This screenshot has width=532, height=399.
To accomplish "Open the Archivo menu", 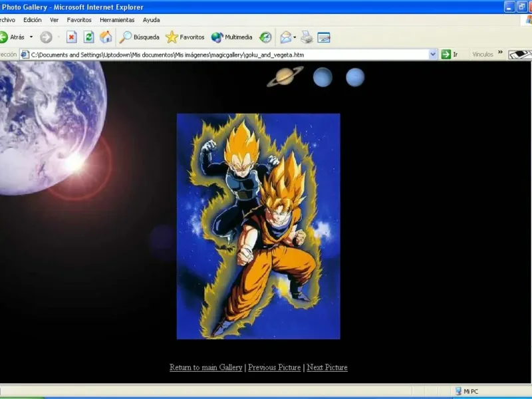I will click(7, 20).
